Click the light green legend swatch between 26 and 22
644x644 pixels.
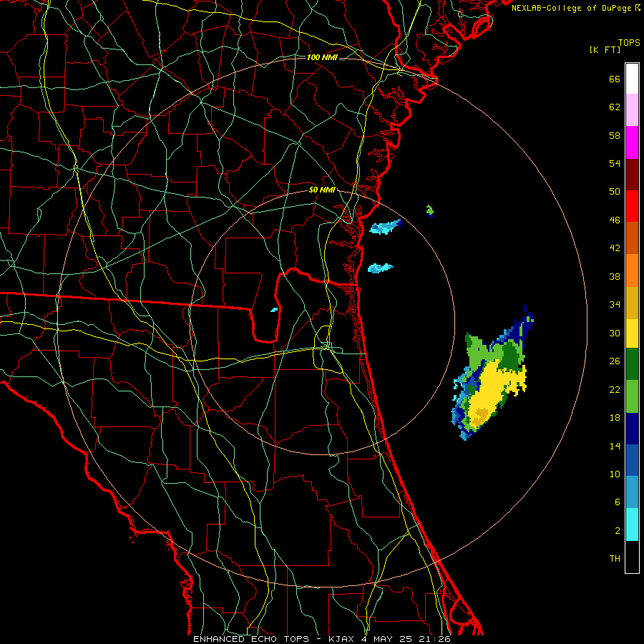[x=632, y=396]
